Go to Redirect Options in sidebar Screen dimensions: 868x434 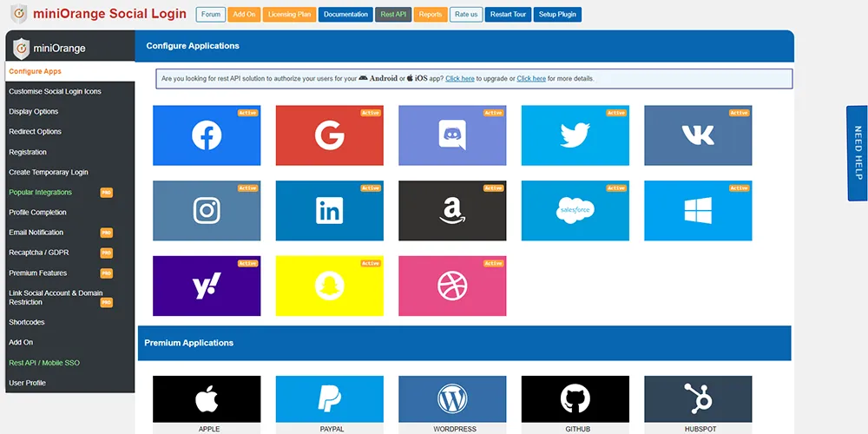(36, 132)
